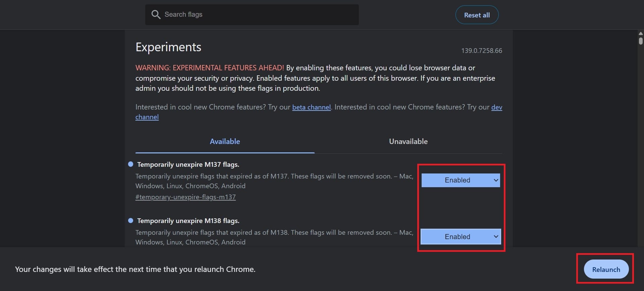Open the #temporary-unexpire-flags-m137 anchor link
The height and width of the screenshot is (291, 644).
(185, 197)
